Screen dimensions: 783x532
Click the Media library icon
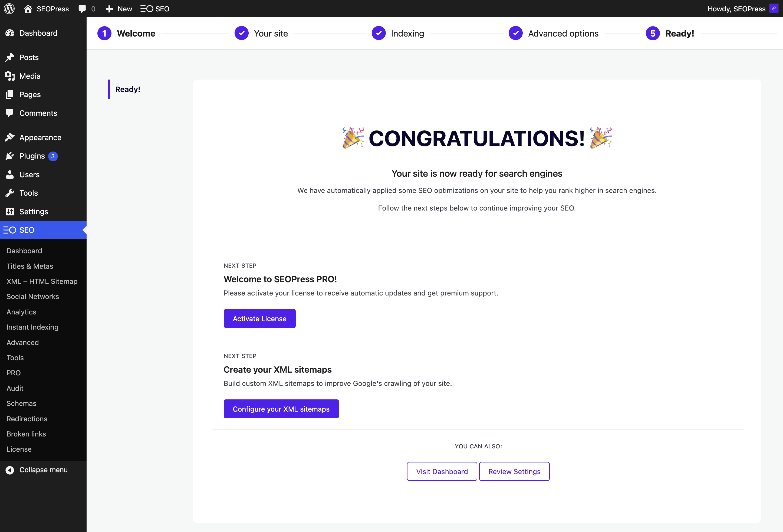10,76
